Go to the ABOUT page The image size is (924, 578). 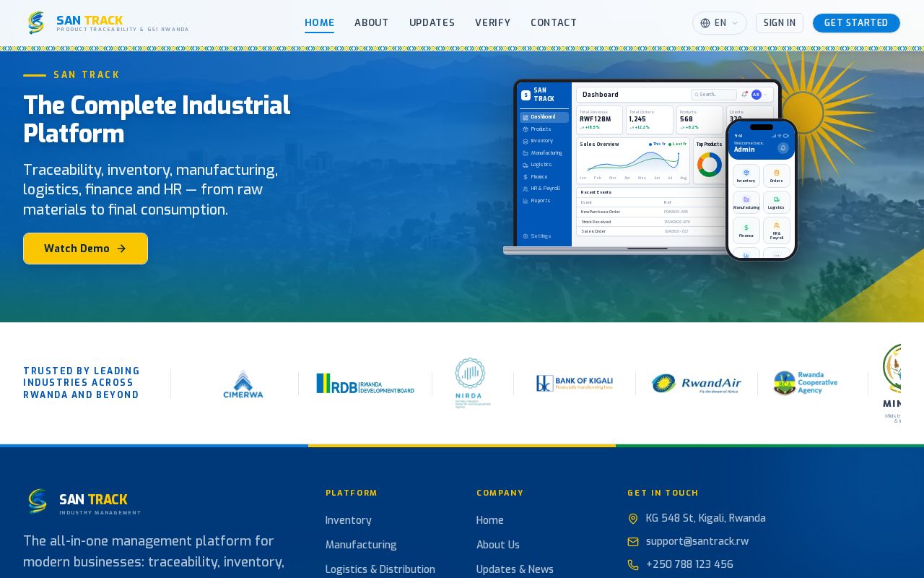coord(372,23)
